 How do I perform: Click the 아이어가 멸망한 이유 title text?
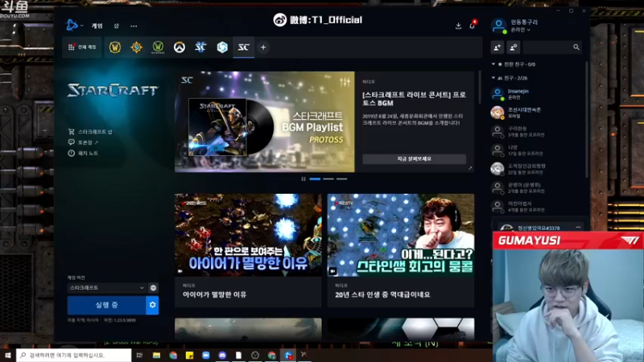point(214,294)
